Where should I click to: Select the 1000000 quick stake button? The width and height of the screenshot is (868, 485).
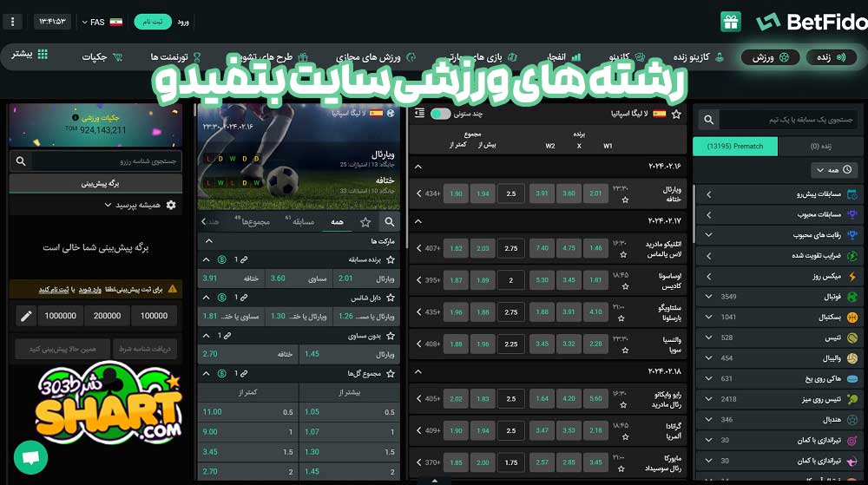[x=61, y=316]
